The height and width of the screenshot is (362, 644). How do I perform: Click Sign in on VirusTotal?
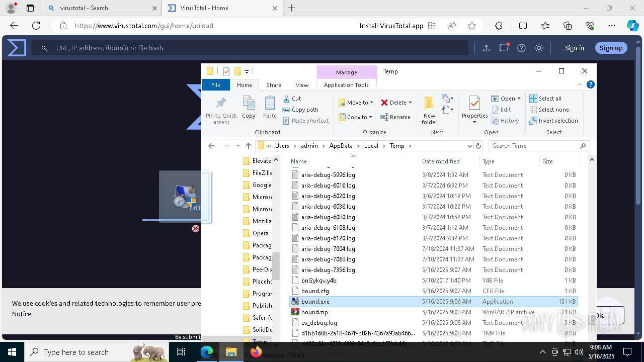tap(574, 48)
